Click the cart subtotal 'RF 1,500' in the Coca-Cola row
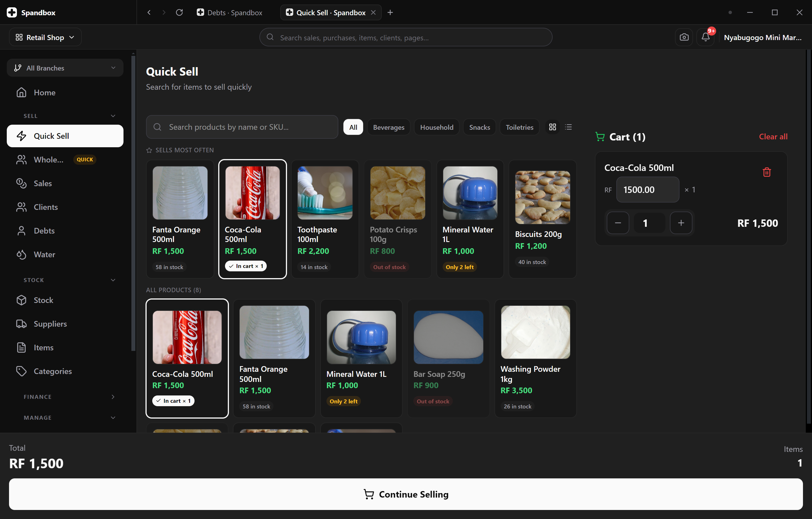The image size is (812, 519). [758, 223]
